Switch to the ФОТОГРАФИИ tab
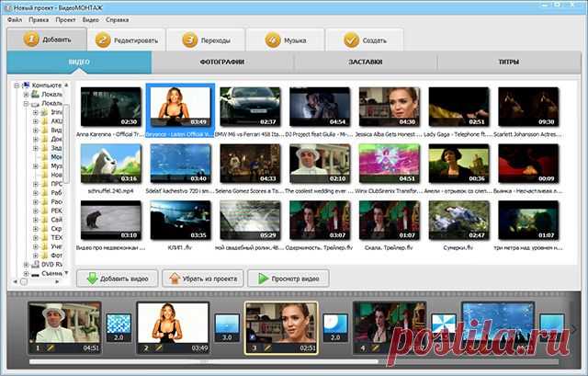588x376 pixels. click(222, 62)
